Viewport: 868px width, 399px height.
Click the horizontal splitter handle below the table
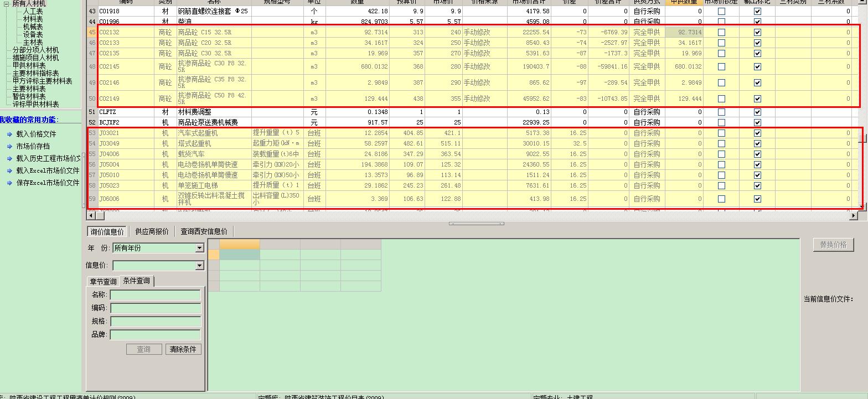pyautogui.click(x=476, y=224)
